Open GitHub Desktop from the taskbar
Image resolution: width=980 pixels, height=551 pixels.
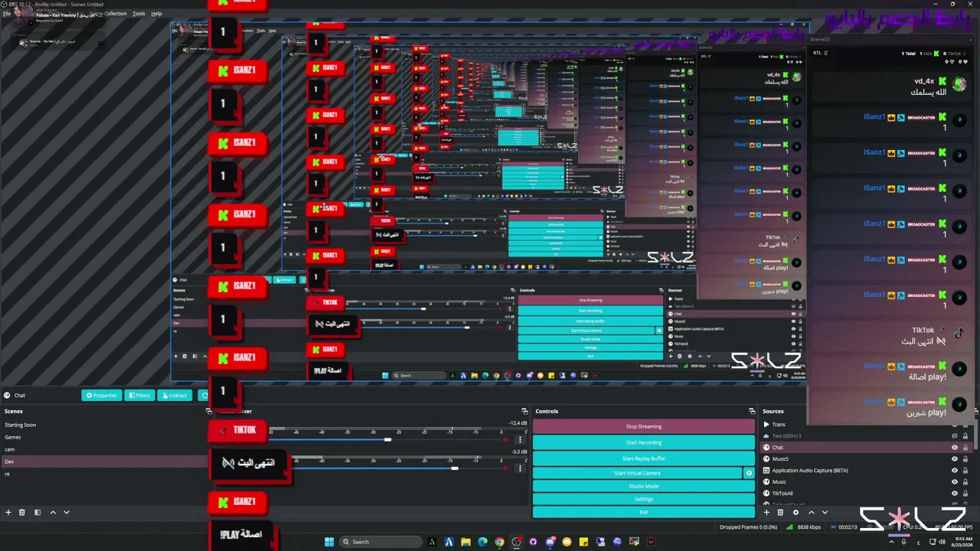pos(533,542)
